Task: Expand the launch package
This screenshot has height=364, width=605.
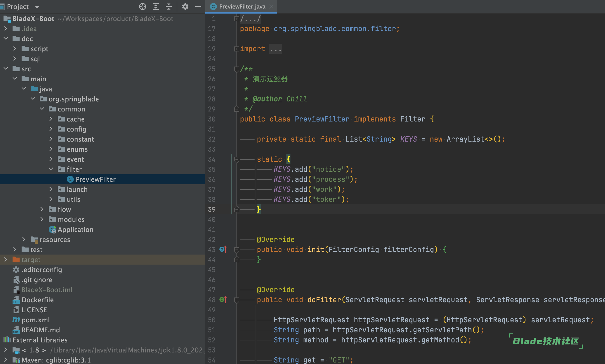Action: (x=51, y=189)
